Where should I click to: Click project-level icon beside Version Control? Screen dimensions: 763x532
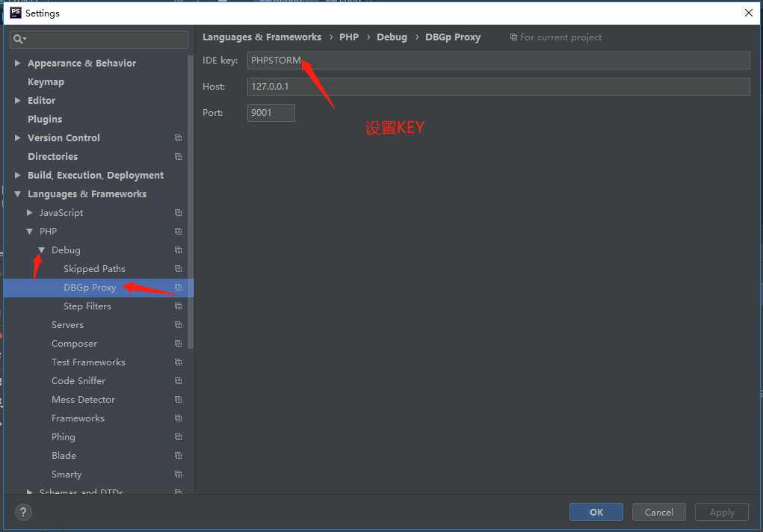tap(178, 138)
